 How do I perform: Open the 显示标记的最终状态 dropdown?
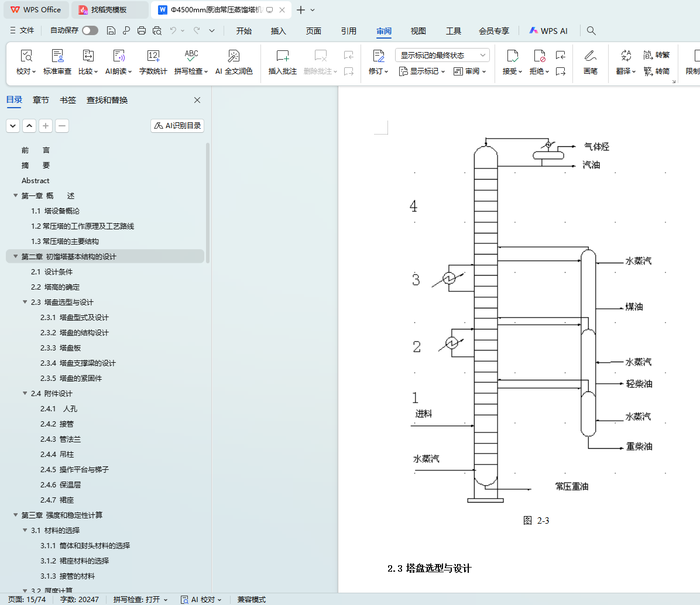442,55
